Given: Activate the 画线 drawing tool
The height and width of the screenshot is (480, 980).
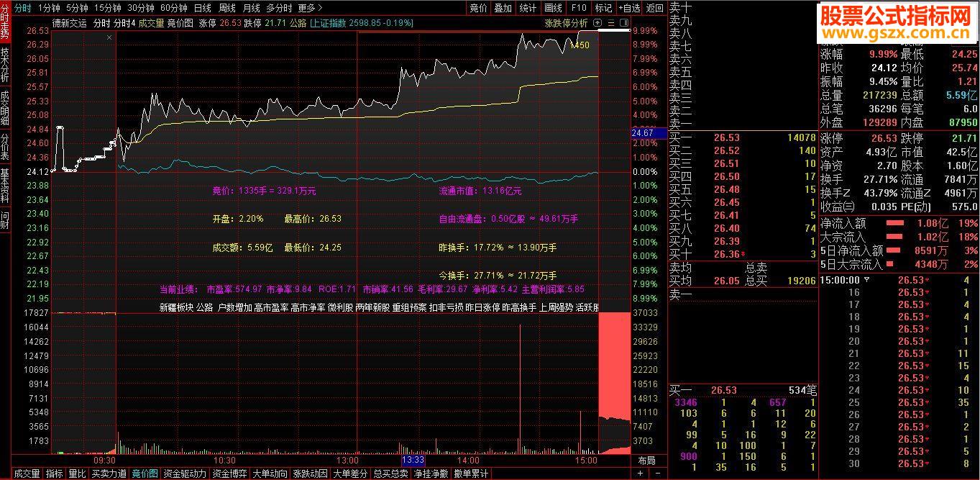Looking at the screenshot, I should click(x=554, y=8).
